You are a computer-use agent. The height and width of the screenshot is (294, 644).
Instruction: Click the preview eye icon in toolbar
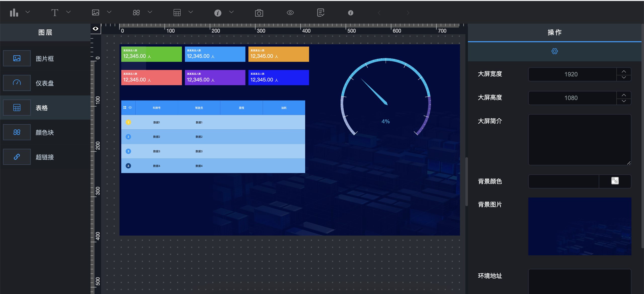coord(290,13)
